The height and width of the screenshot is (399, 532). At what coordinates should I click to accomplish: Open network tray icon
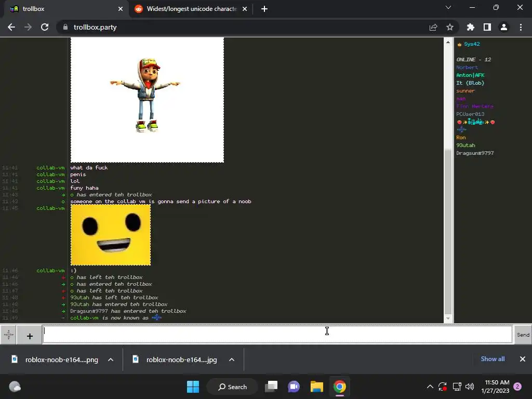(x=457, y=387)
